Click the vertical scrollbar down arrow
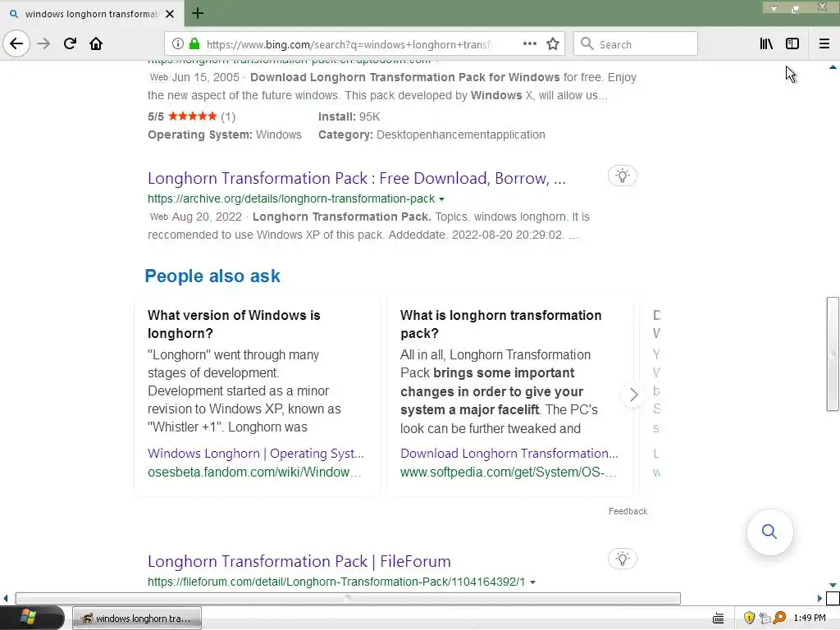 coord(833,585)
